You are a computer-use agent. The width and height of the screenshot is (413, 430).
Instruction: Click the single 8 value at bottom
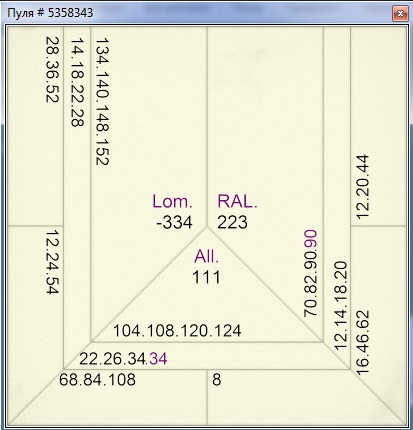pos(217,380)
